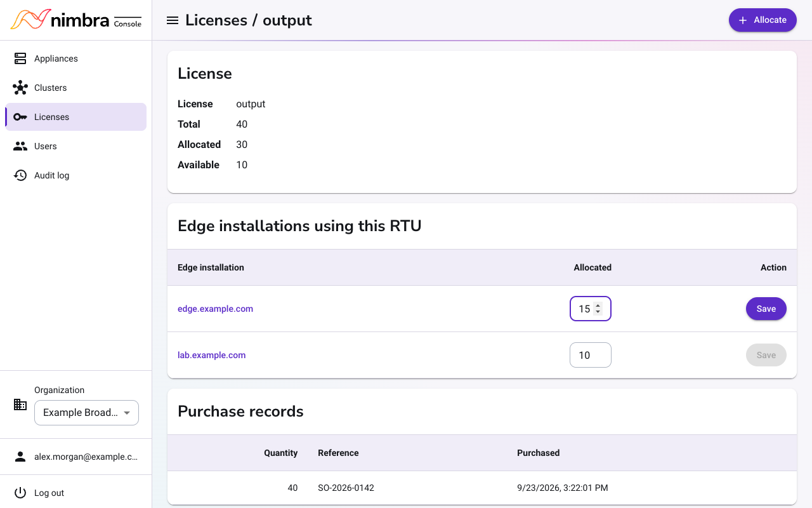
Task: Go to Clusters using its node icon
Action: [x=20, y=88]
